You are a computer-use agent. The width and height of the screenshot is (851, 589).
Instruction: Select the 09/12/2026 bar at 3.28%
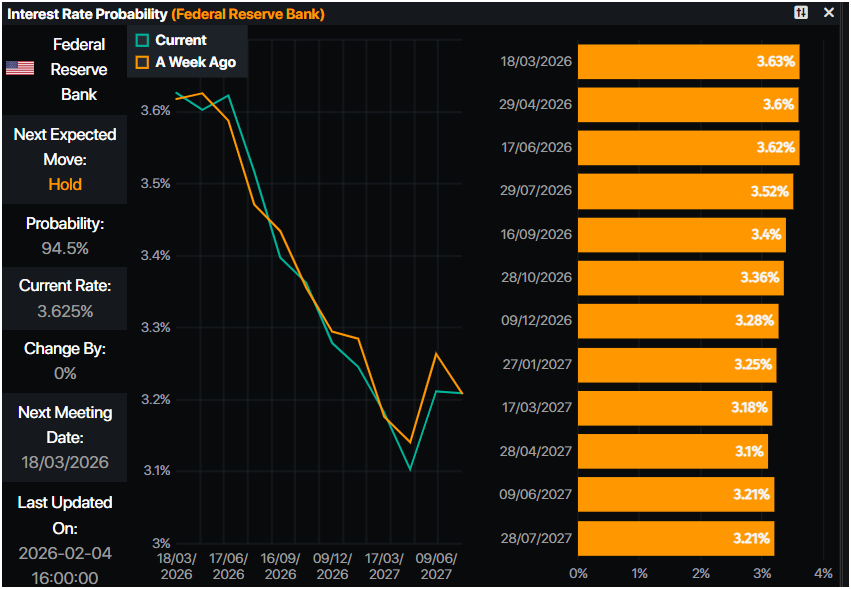tap(678, 321)
